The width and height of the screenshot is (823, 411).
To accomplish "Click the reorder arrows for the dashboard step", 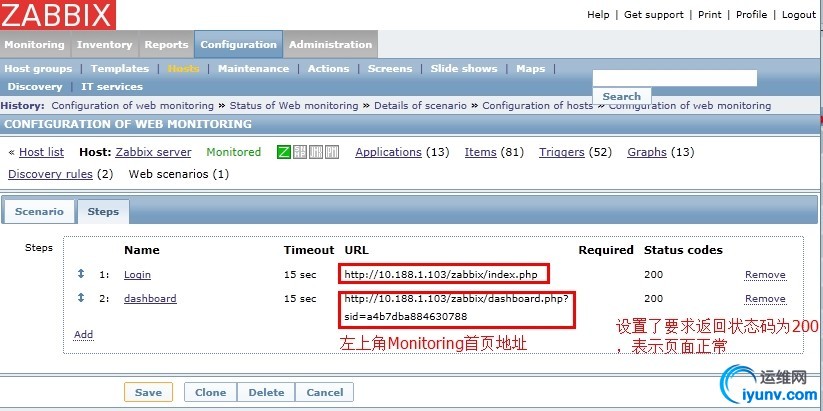I will click(81, 298).
